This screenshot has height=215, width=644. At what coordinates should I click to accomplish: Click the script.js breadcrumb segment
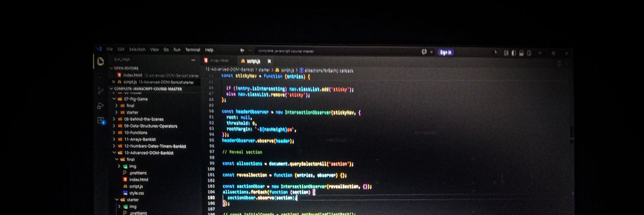284,70
